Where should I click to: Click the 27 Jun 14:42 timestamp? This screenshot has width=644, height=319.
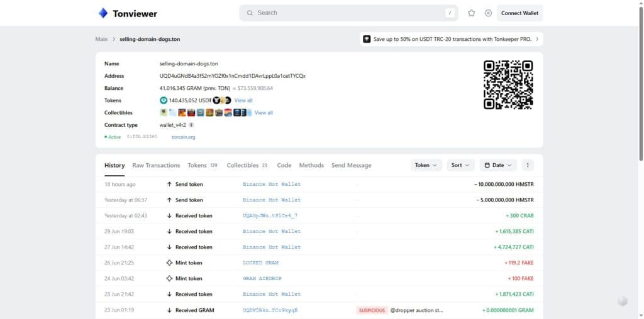119,247
